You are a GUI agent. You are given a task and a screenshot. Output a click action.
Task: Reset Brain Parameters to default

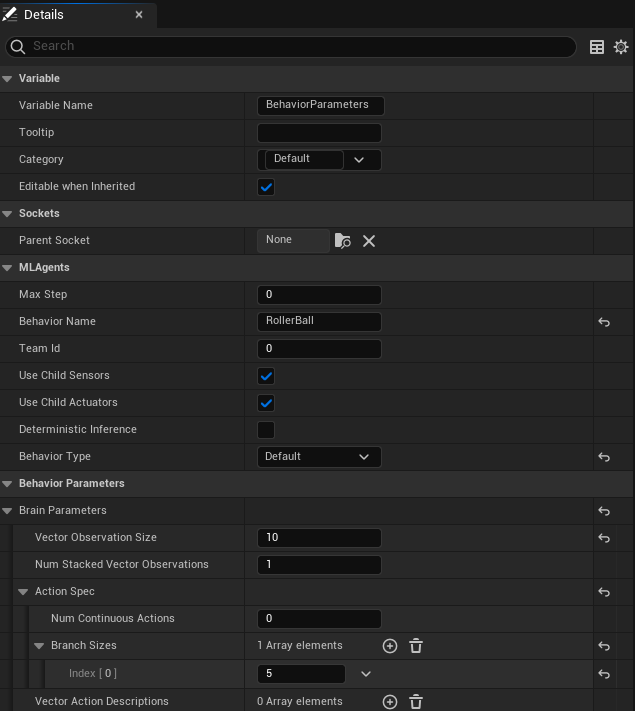604,511
